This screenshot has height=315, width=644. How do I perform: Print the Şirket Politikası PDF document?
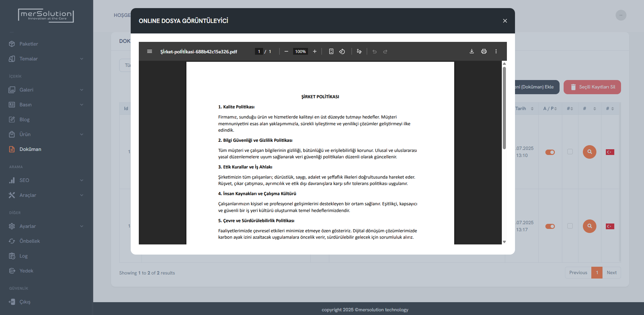(x=484, y=51)
